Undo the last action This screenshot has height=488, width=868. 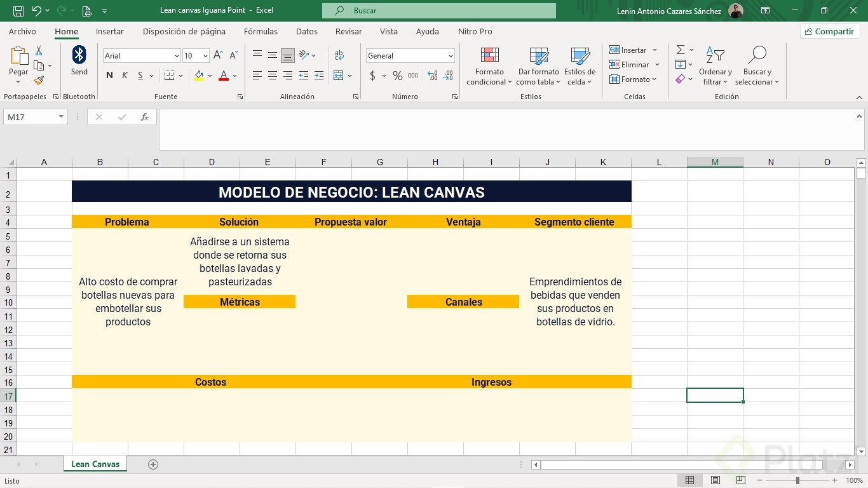click(x=37, y=11)
